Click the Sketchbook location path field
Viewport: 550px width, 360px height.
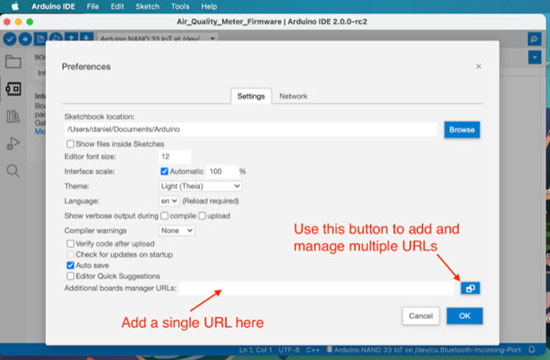point(251,129)
